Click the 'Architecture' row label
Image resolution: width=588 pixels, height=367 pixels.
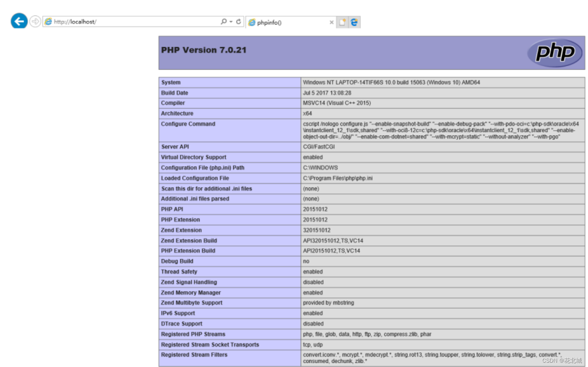click(x=177, y=113)
